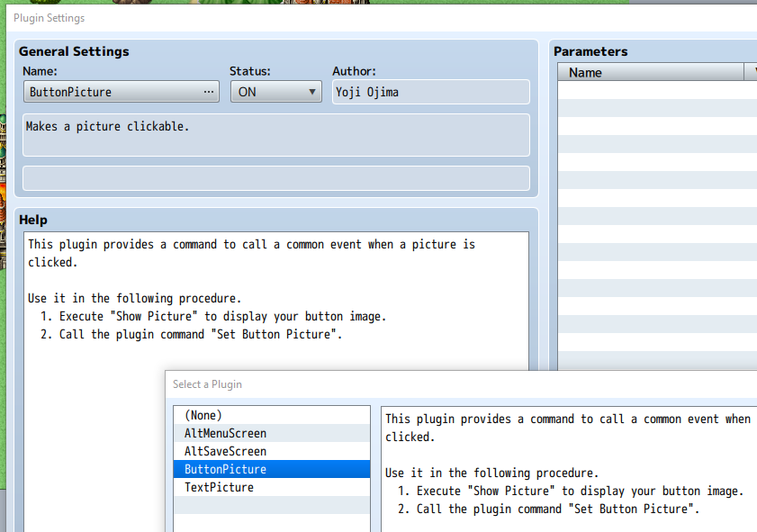Click the ButtonPicture name field
Screen dimensions: 757x532
pyautogui.click(x=122, y=92)
